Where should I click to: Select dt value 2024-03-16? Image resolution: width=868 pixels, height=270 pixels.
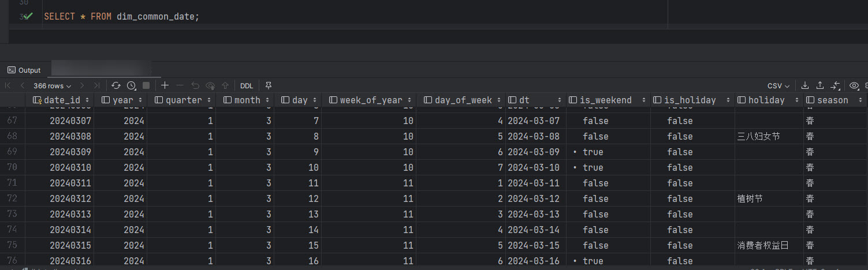click(534, 261)
